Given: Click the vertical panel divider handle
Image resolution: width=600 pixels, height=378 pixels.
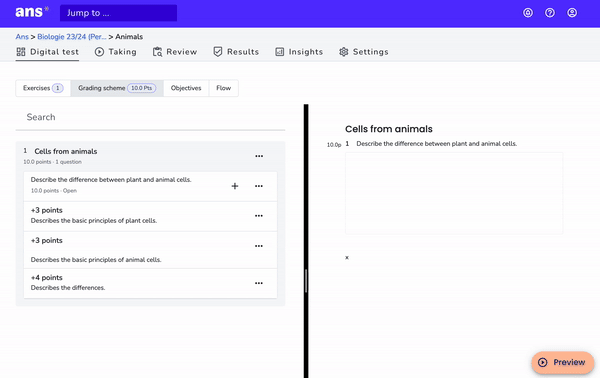Looking at the screenshot, I should click(x=306, y=281).
